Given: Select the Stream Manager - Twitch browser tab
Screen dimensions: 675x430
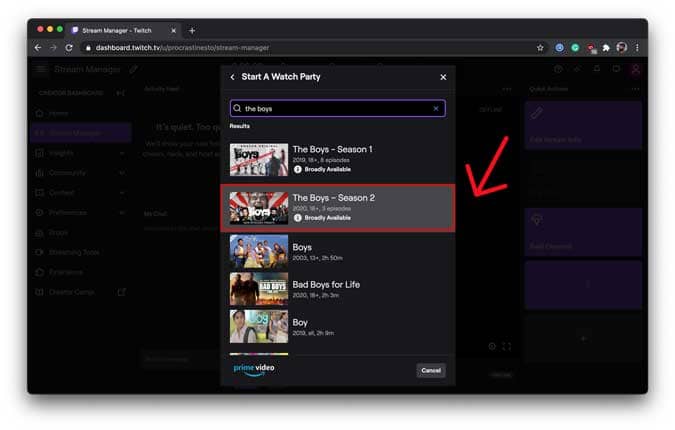Looking at the screenshot, I should pyautogui.click(x=123, y=31).
